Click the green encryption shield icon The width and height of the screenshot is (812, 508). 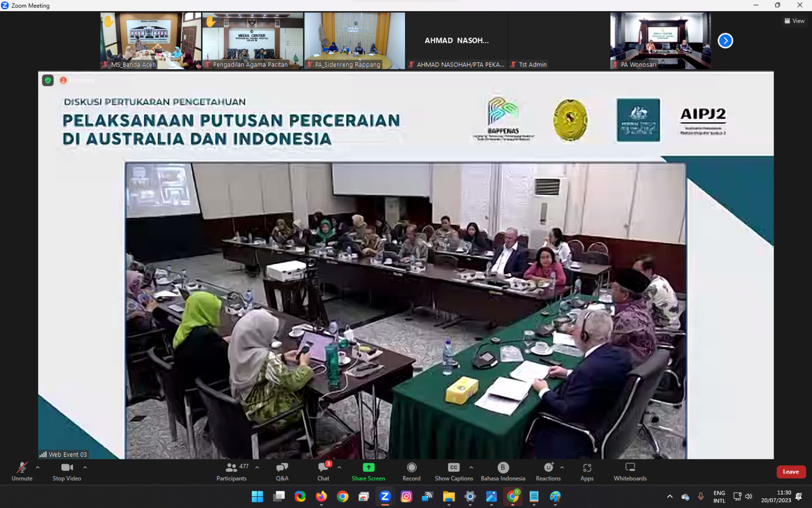tap(48, 80)
